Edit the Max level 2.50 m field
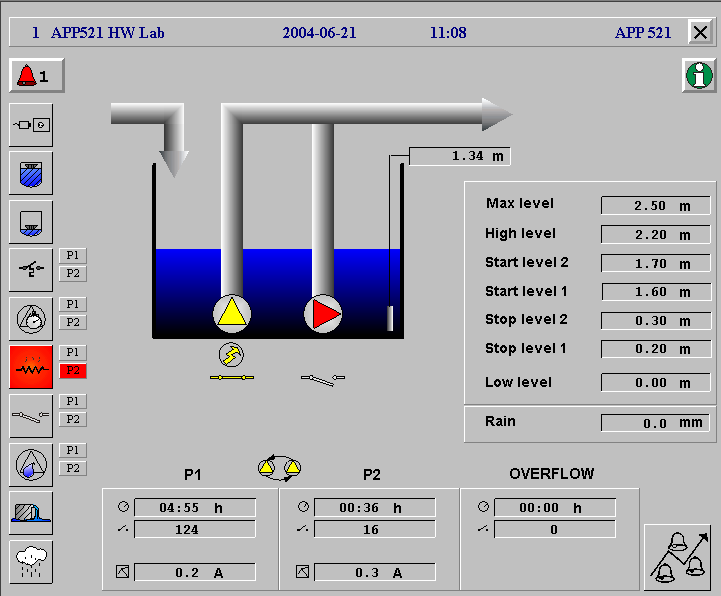The height and width of the screenshot is (596, 721). point(656,206)
